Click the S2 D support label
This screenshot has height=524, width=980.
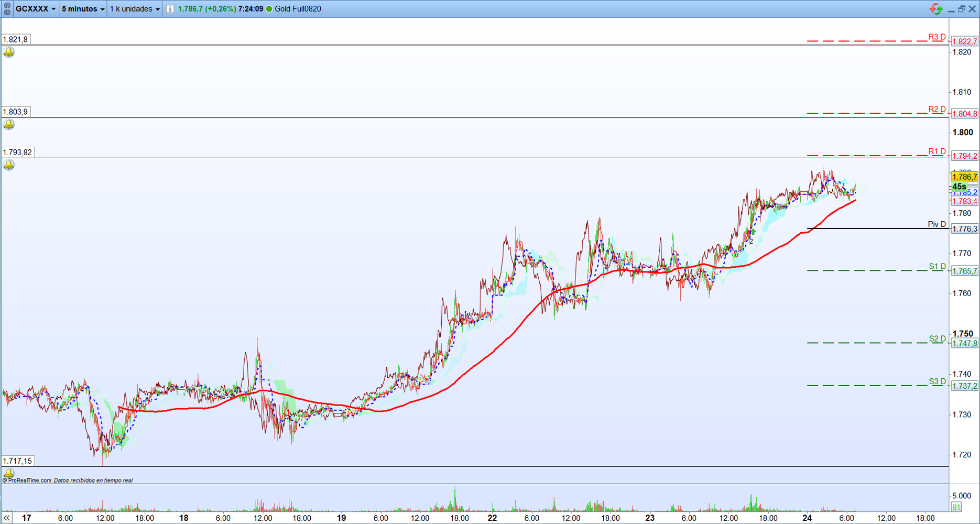coord(938,339)
